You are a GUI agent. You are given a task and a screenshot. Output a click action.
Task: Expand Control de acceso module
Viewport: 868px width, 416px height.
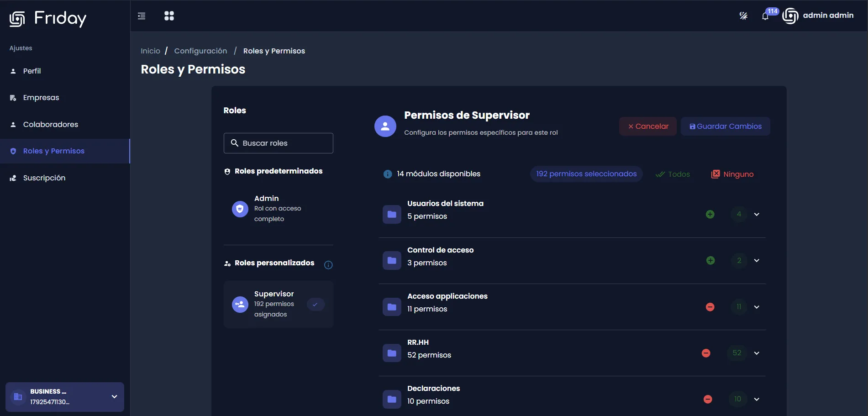(757, 260)
